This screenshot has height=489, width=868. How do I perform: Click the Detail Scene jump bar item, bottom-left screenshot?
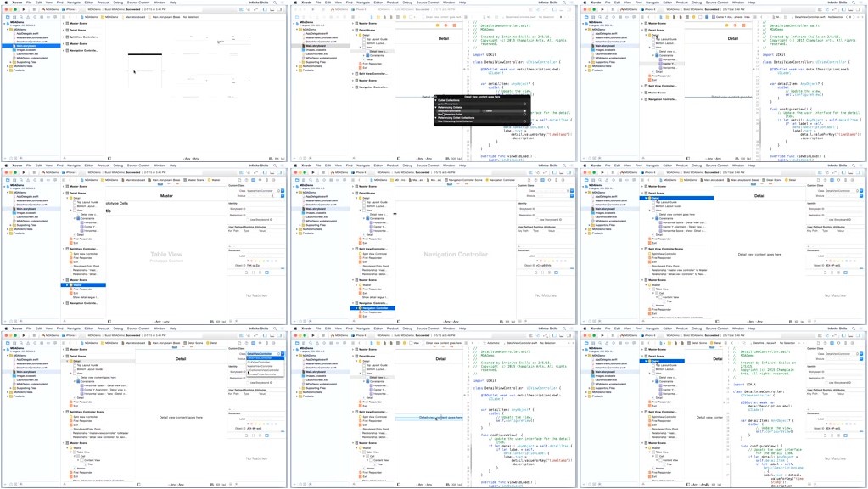pos(195,343)
